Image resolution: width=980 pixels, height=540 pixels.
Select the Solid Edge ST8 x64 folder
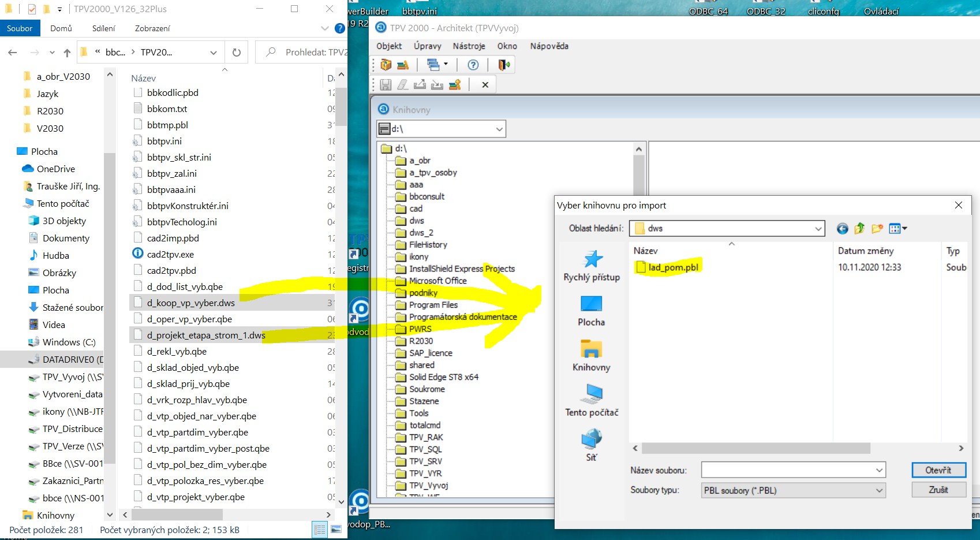443,377
